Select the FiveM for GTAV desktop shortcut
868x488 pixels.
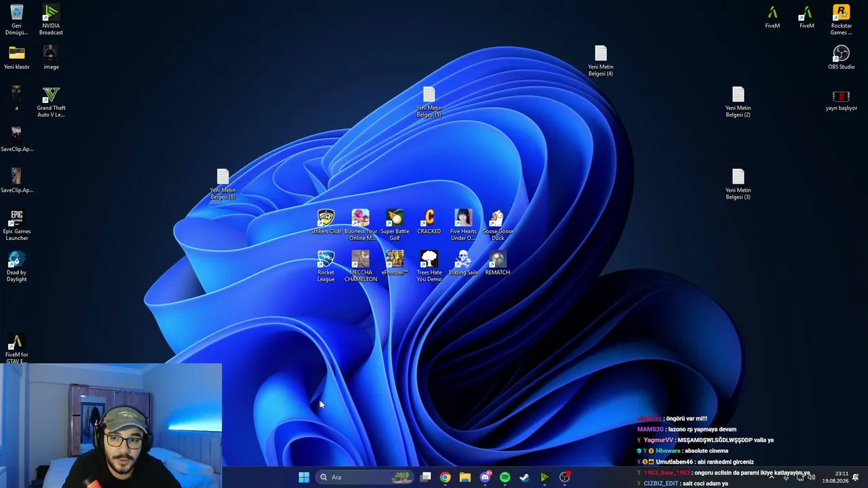(16, 349)
